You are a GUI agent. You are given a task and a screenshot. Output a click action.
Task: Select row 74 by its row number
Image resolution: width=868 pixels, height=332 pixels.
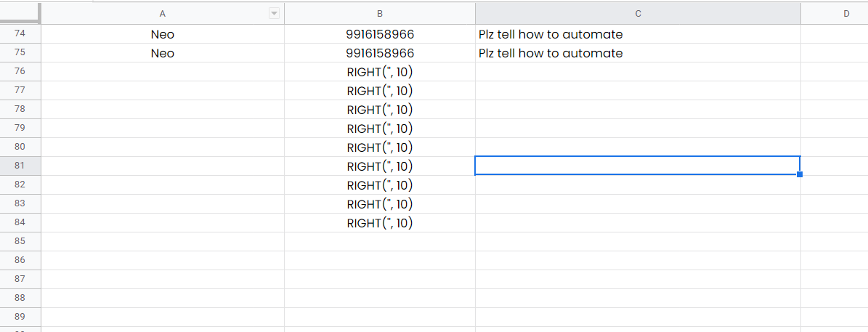(x=20, y=33)
